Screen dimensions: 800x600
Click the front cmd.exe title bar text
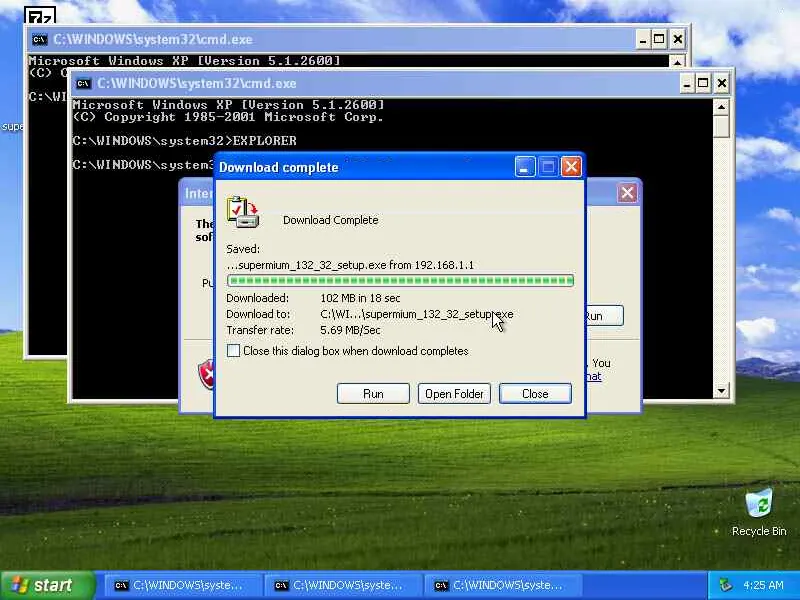[197, 83]
